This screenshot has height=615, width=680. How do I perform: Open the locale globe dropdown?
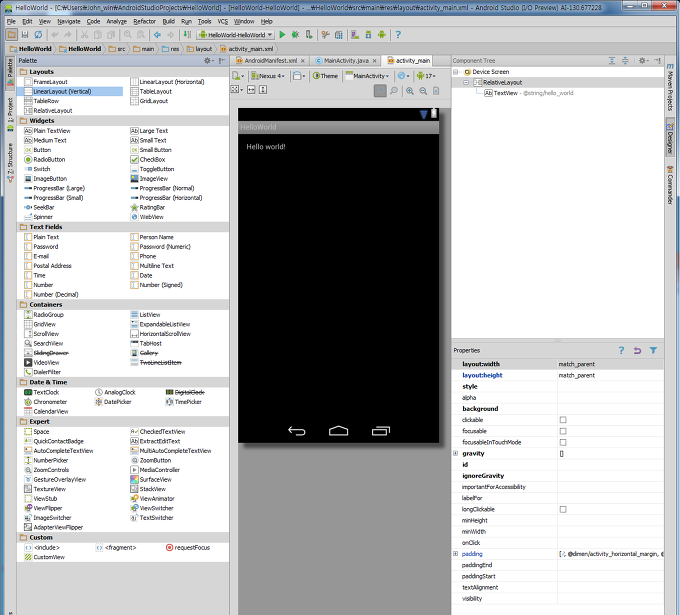[403, 76]
